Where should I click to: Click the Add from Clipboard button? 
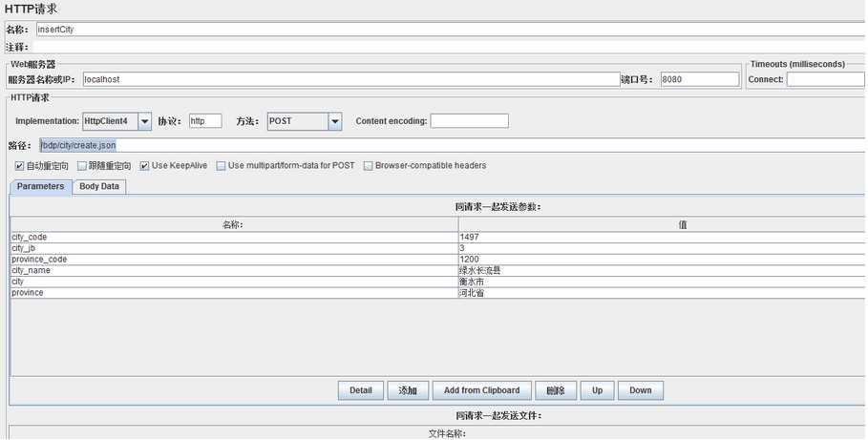coord(481,390)
